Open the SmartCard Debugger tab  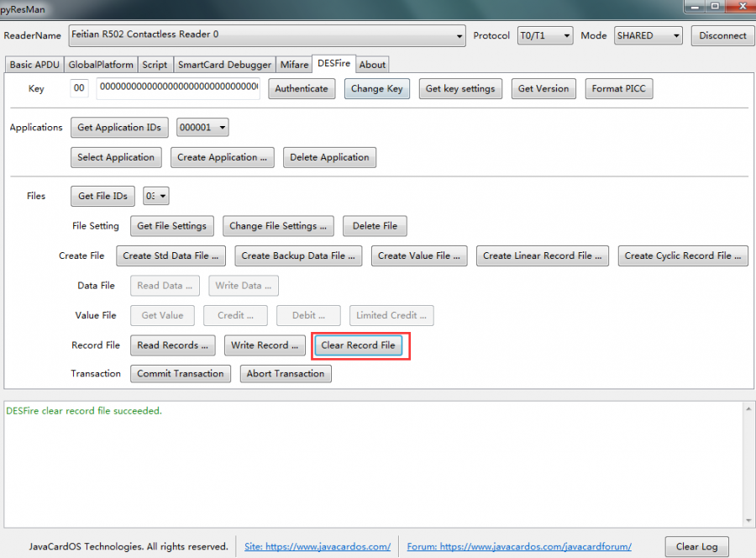coord(224,65)
